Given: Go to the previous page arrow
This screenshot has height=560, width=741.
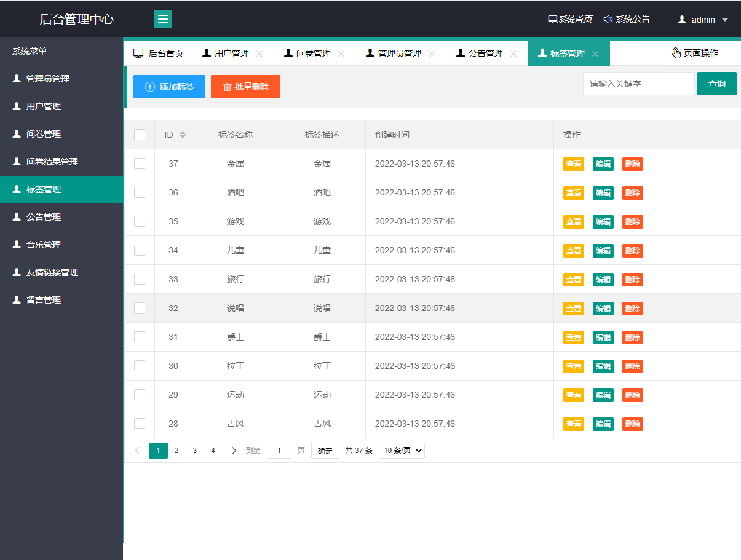Looking at the screenshot, I should pyautogui.click(x=137, y=451).
